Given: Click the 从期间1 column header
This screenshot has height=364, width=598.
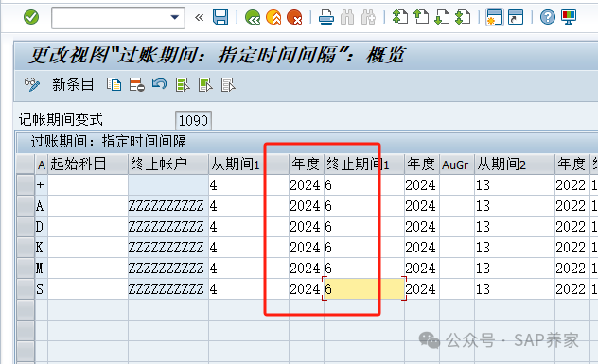Looking at the screenshot, I should 249,165.
